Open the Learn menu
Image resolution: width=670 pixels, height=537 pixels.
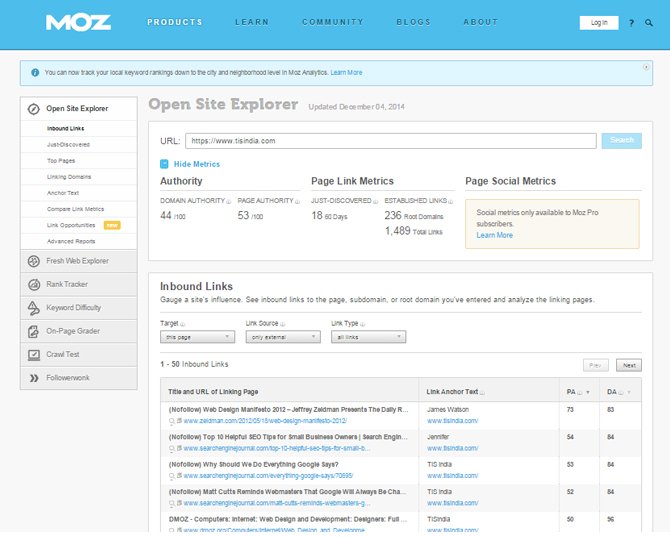tap(252, 22)
